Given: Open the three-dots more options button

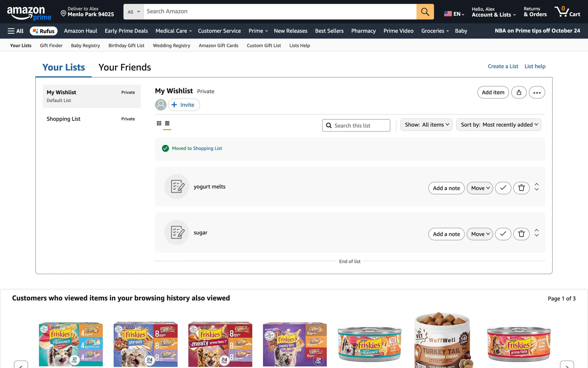Looking at the screenshot, I should 537,92.
